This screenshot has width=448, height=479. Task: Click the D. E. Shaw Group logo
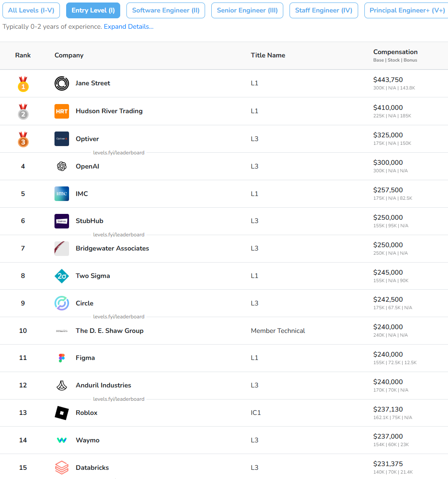point(62,331)
